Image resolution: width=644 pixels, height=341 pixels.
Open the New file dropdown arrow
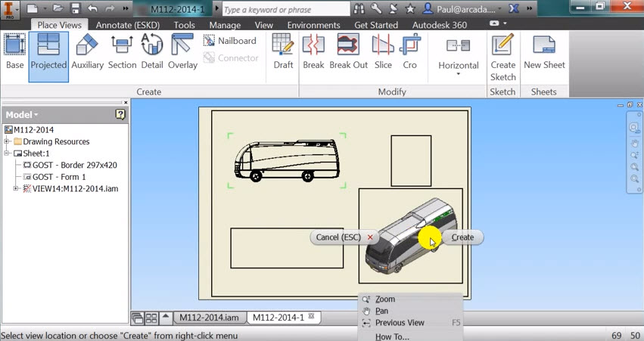[x=45, y=8]
